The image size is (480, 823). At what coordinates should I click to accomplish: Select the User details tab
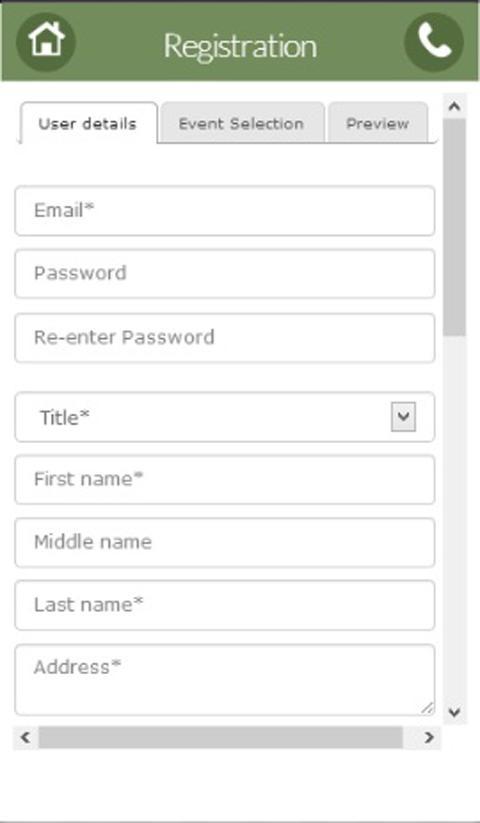click(88, 123)
